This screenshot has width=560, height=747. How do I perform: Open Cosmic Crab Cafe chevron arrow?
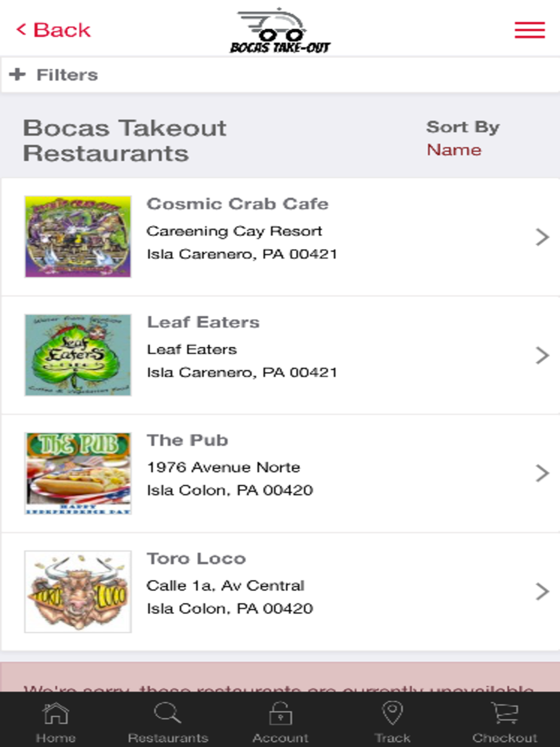point(542,237)
